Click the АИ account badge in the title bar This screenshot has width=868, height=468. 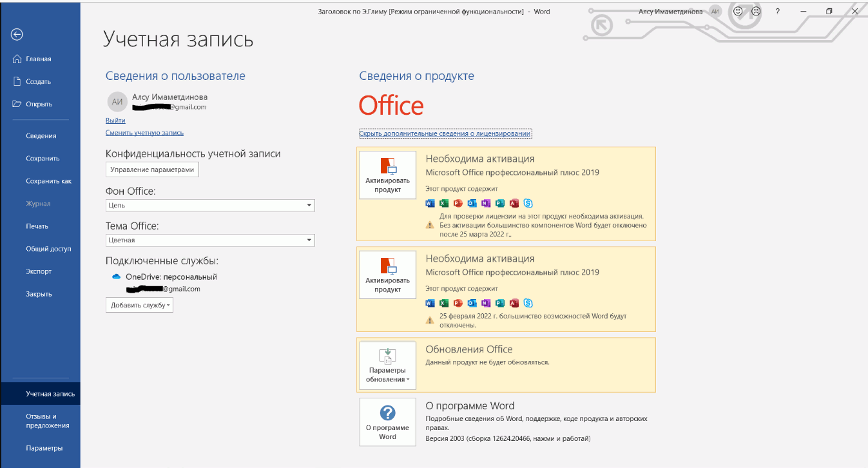[x=715, y=12]
